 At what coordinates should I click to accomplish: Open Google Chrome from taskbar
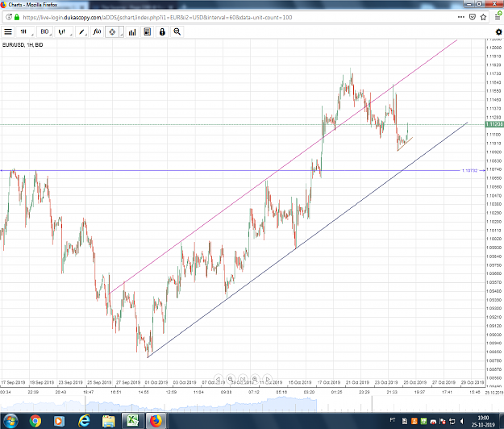pyautogui.click(x=35, y=421)
